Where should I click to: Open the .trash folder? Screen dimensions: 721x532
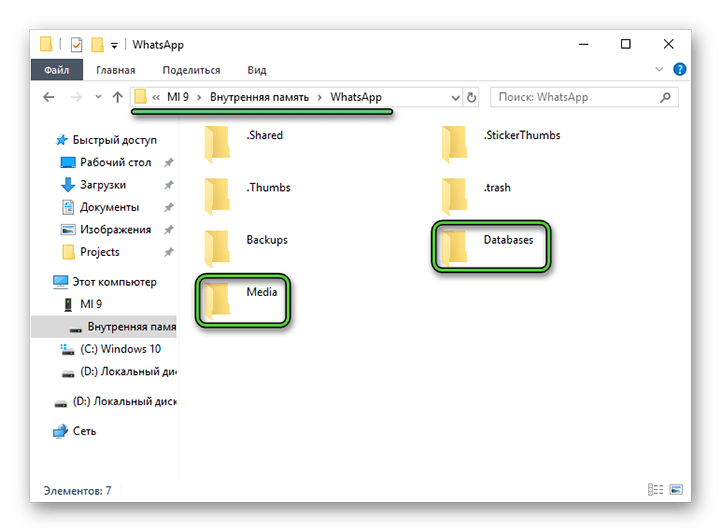point(476,196)
